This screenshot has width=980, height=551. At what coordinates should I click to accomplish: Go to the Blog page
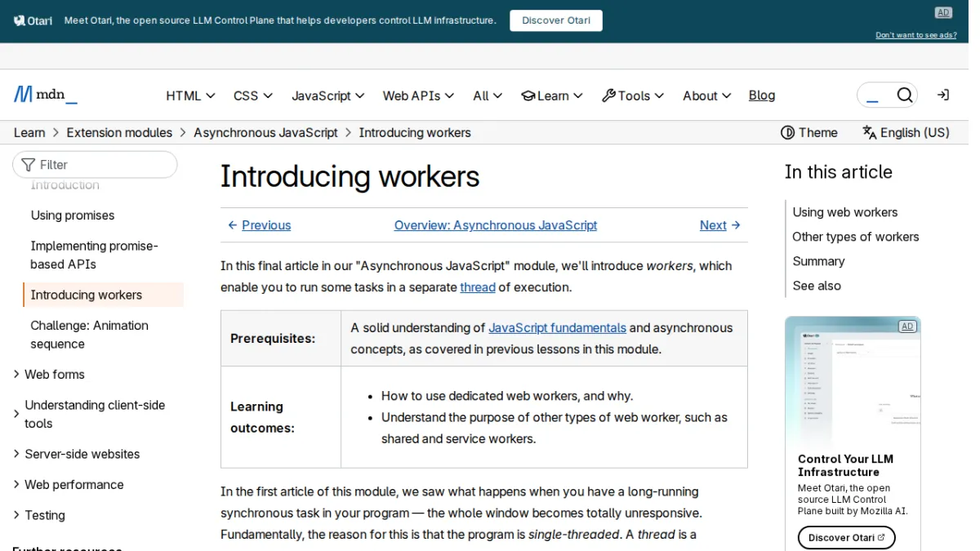coord(762,96)
